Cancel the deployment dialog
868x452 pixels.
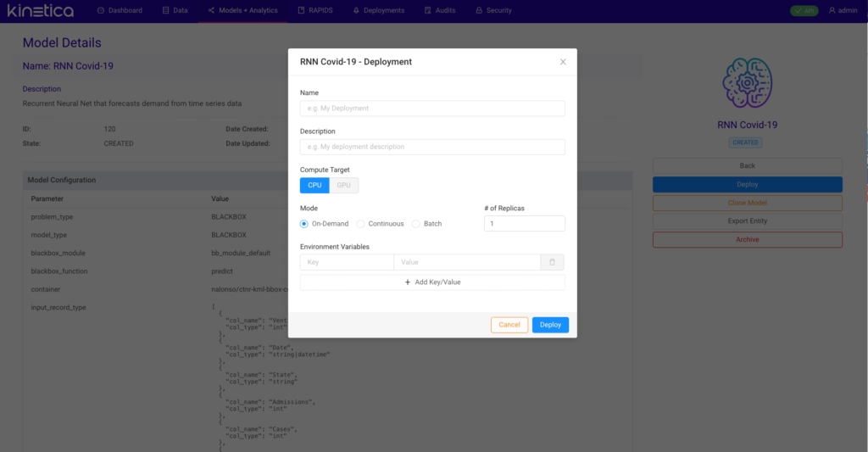509,325
